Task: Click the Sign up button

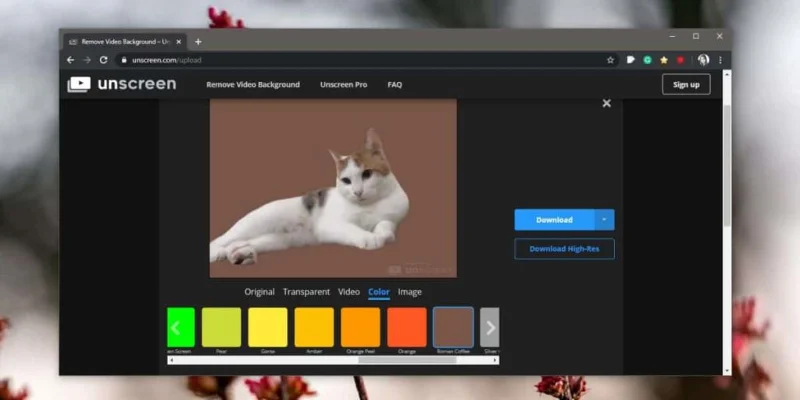Action: pos(686,85)
